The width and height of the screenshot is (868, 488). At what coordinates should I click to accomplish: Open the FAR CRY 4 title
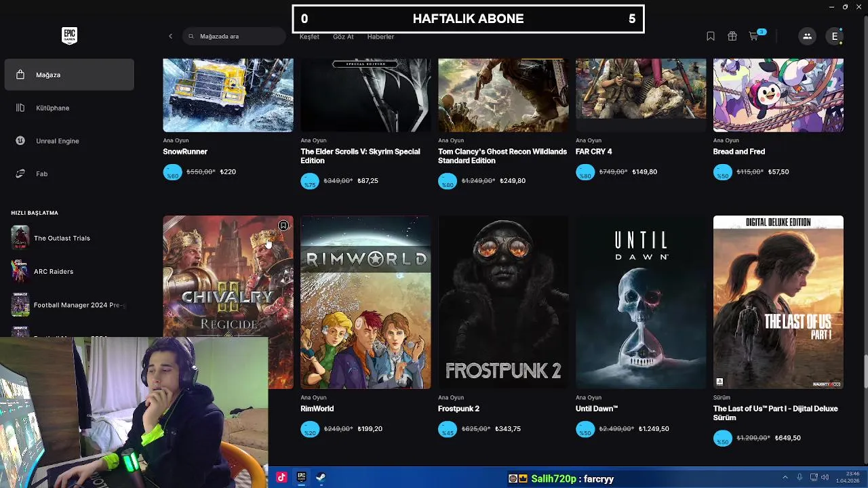click(593, 152)
